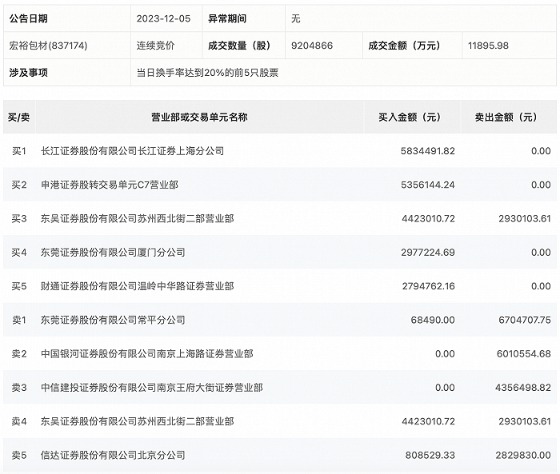Screen dimensions: 560x474
Task: Click the 买3 东吴证券苏州西北街二部 row
Action: click(280, 219)
